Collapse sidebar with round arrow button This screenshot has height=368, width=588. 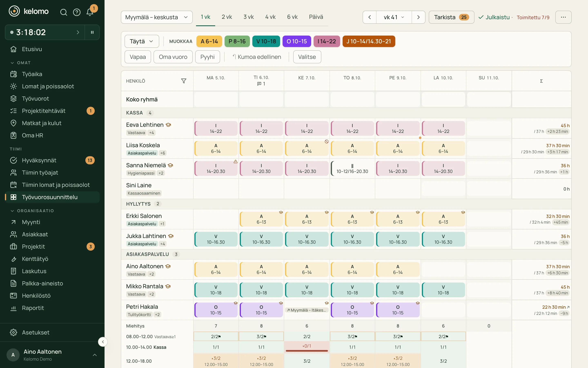pos(103,342)
